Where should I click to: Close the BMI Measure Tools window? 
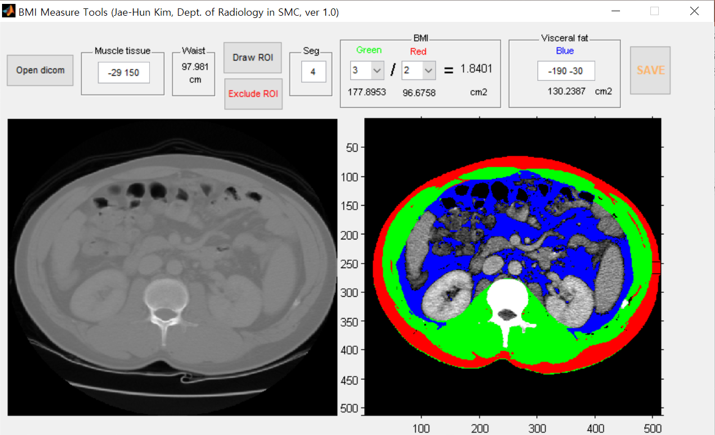pos(694,12)
